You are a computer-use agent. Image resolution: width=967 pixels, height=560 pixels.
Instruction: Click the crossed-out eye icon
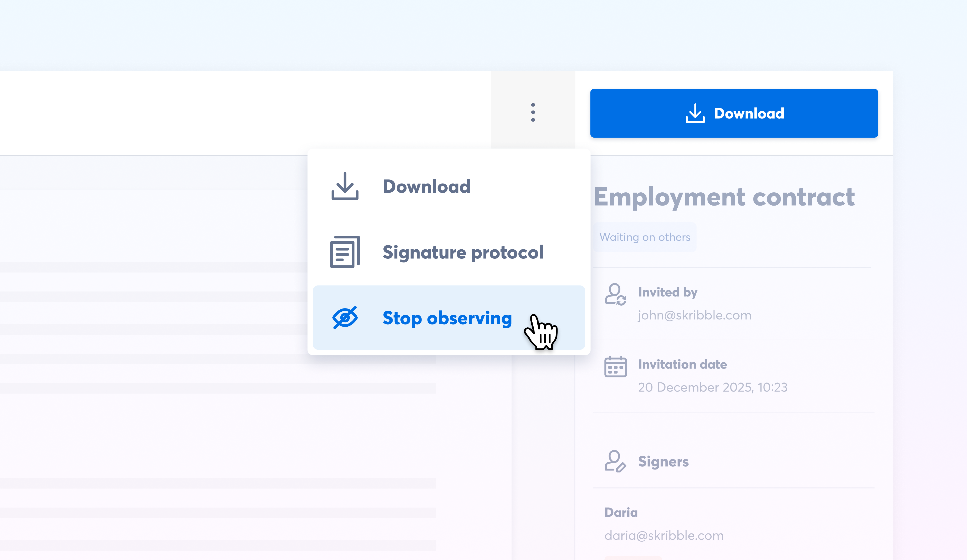pos(345,318)
